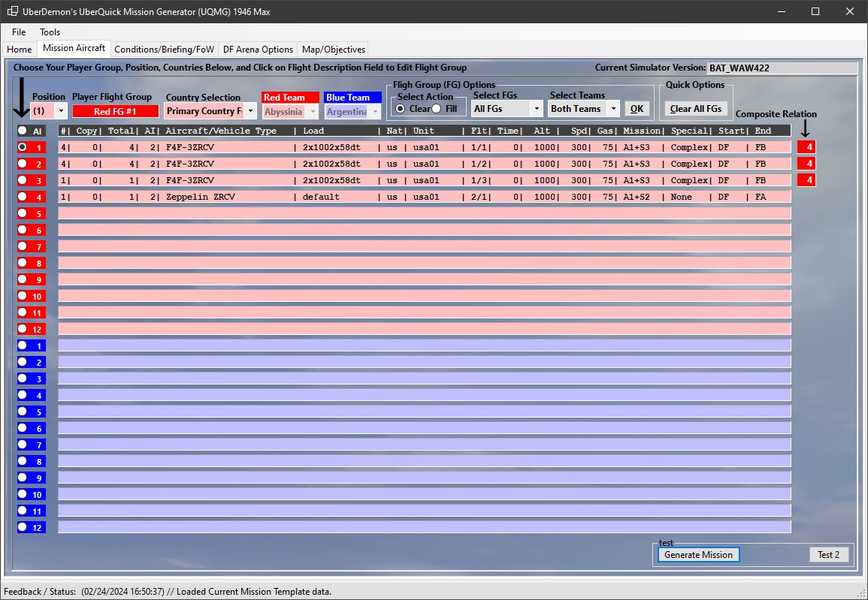Click the Clear All FGs button
Viewport: 868px width, 600px height.
(x=696, y=109)
